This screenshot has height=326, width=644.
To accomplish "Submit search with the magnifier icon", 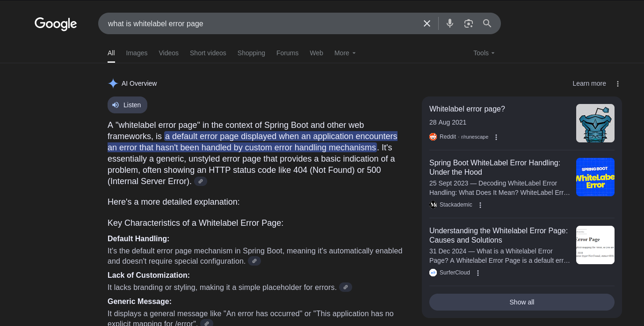I will tap(487, 23).
